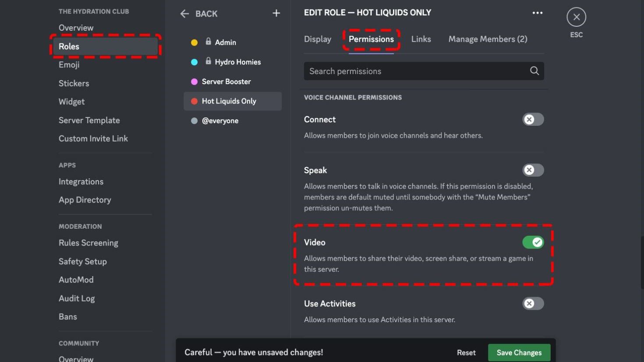
Task: Open the three-dot more options menu
Action: tap(537, 13)
